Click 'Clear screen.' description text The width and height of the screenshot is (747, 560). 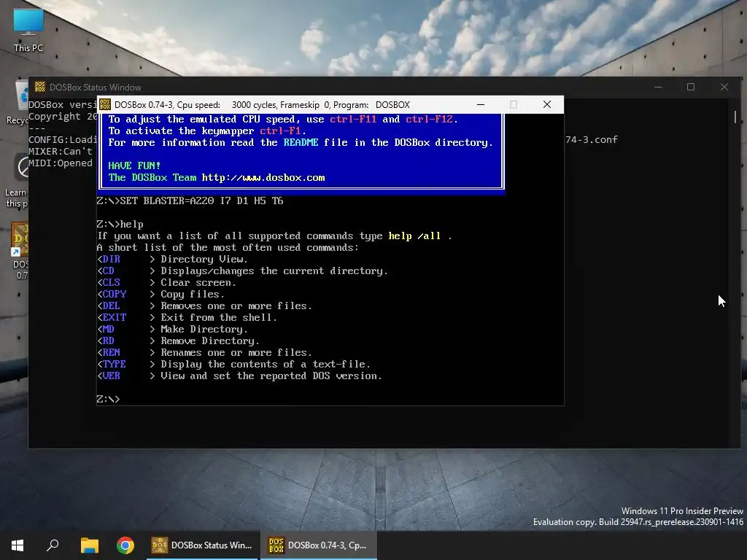click(198, 282)
